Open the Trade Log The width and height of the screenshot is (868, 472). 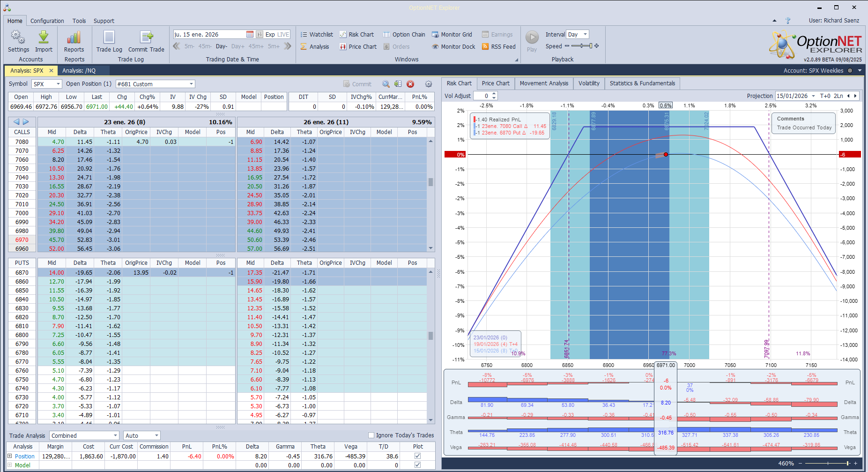(x=109, y=41)
